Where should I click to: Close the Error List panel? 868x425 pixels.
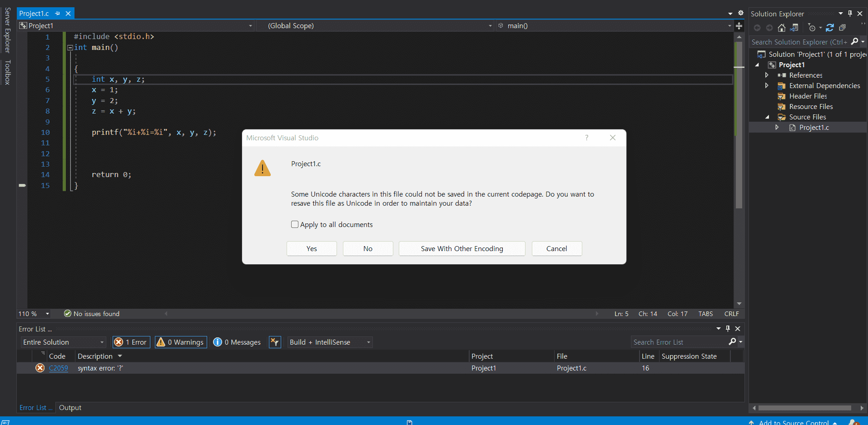point(738,329)
